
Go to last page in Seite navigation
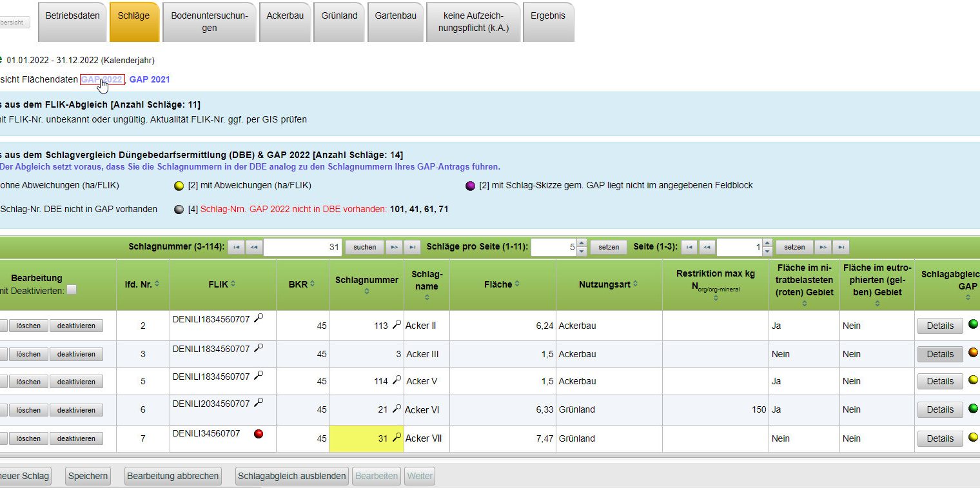click(x=841, y=247)
